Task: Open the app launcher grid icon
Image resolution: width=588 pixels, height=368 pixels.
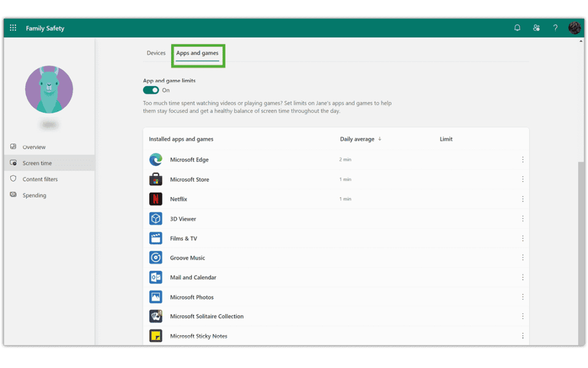Action: [13, 28]
